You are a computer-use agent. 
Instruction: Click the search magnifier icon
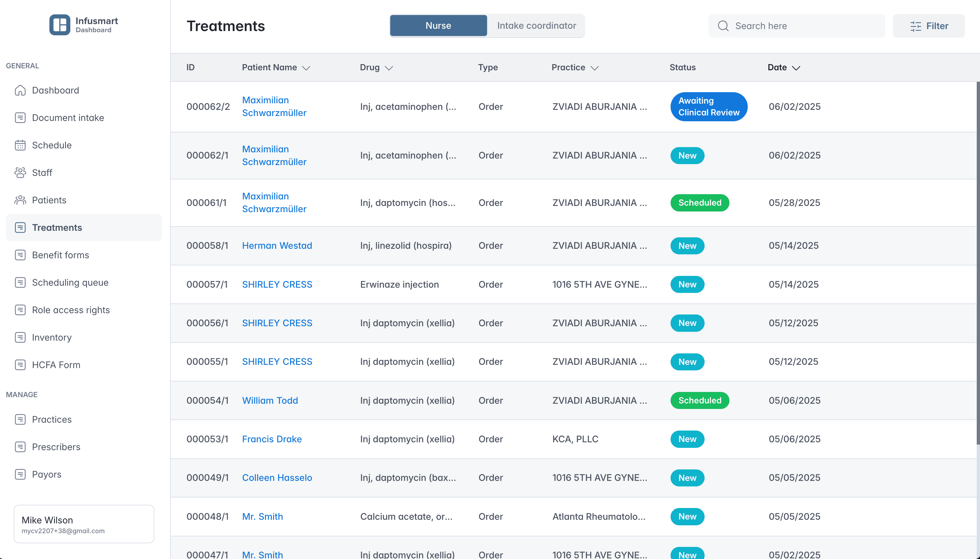(723, 26)
